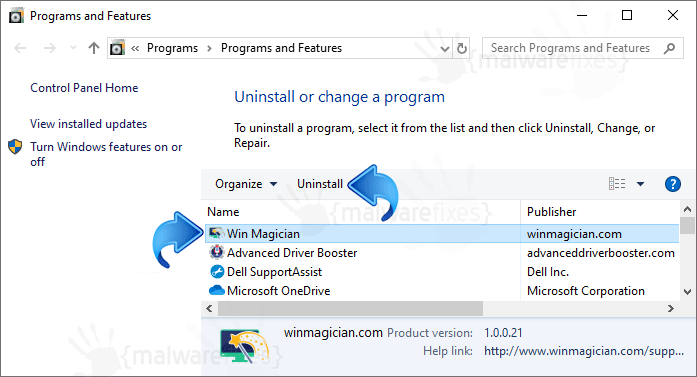Select the Win Magician row icon
The width and height of the screenshot is (697, 377).
[x=216, y=233]
